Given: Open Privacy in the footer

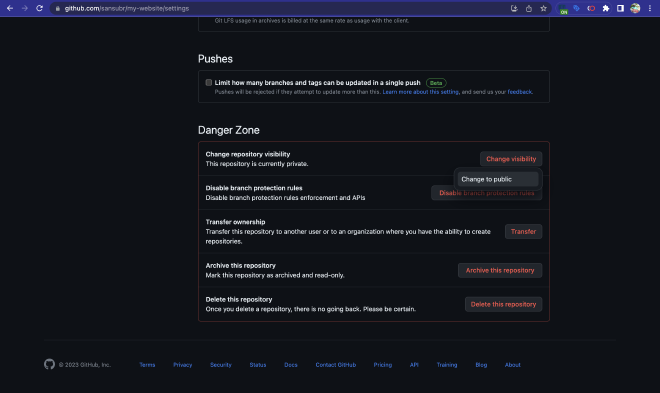Looking at the screenshot, I should tap(183, 365).
